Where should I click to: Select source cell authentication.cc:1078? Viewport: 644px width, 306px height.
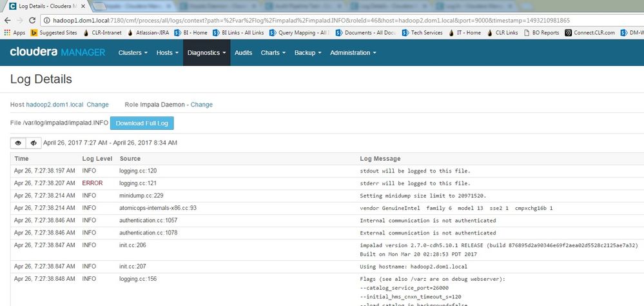point(148,232)
